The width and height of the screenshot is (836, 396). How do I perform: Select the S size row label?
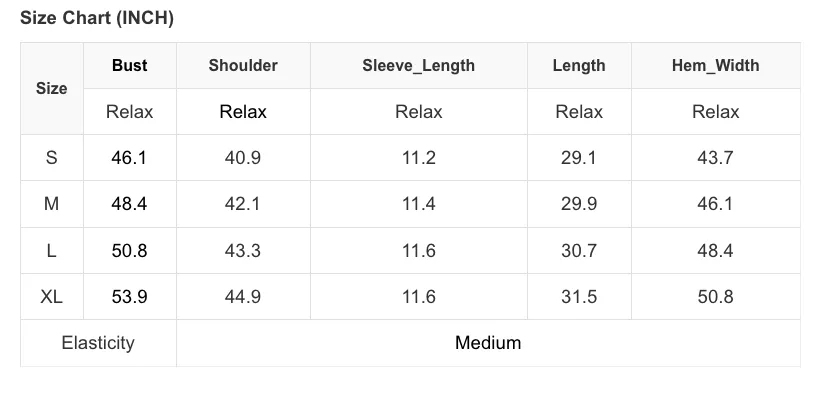click(x=52, y=158)
